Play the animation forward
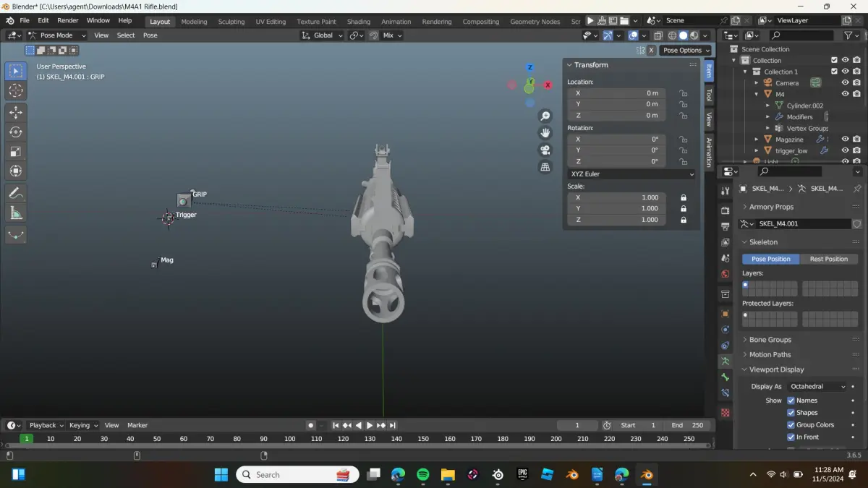868x488 pixels. tap(370, 425)
